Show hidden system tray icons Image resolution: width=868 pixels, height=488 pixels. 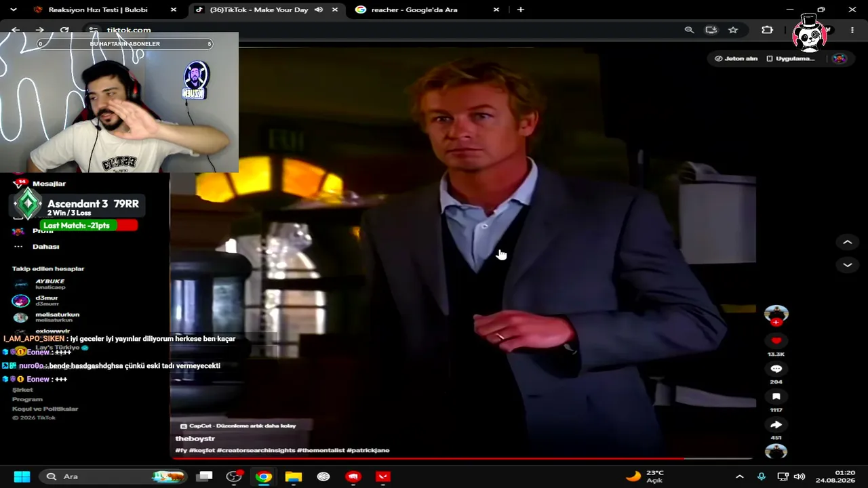pos(740,476)
